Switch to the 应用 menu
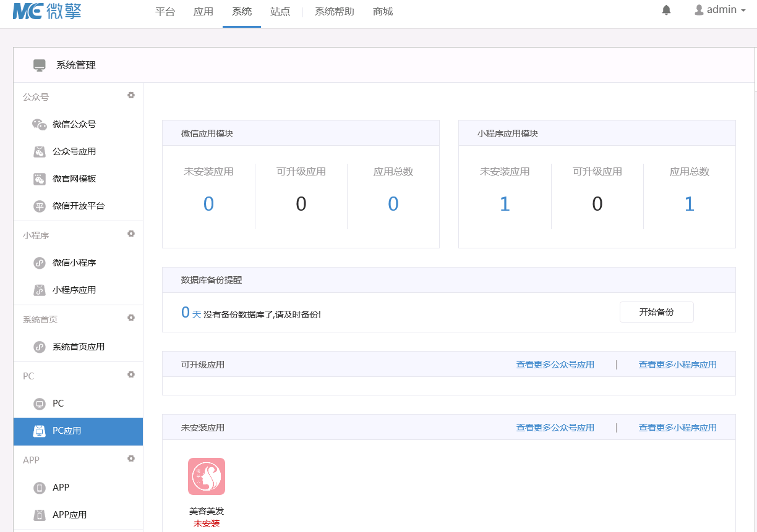 [x=203, y=11]
